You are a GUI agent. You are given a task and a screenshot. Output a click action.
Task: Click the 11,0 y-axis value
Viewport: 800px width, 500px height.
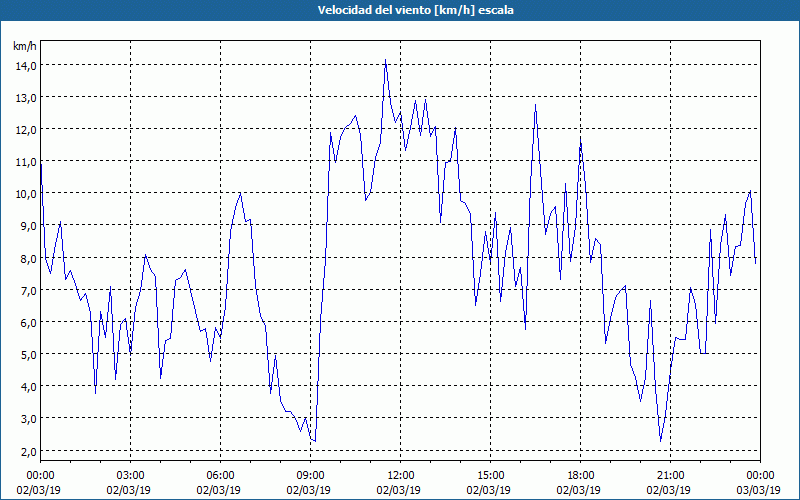(26, 162)
